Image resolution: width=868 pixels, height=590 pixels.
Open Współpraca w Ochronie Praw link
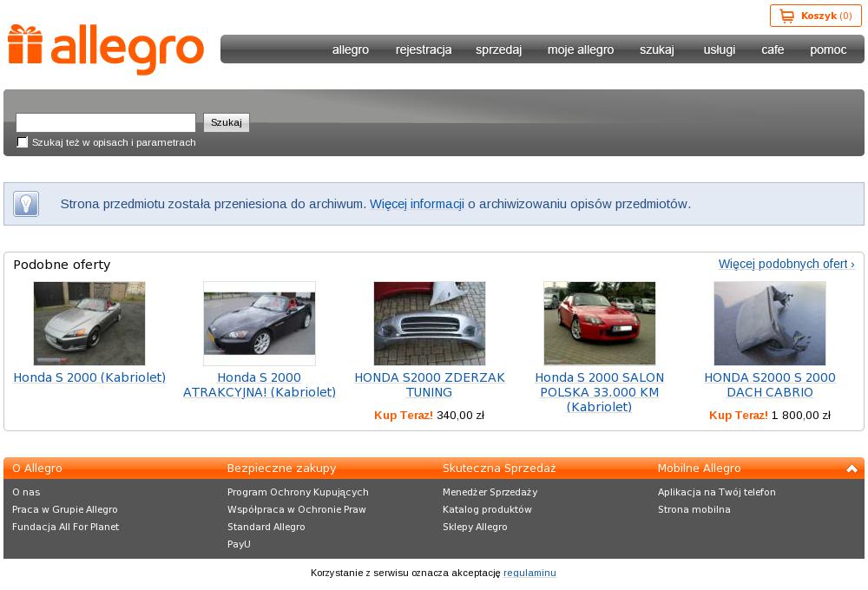coord(297,509)
